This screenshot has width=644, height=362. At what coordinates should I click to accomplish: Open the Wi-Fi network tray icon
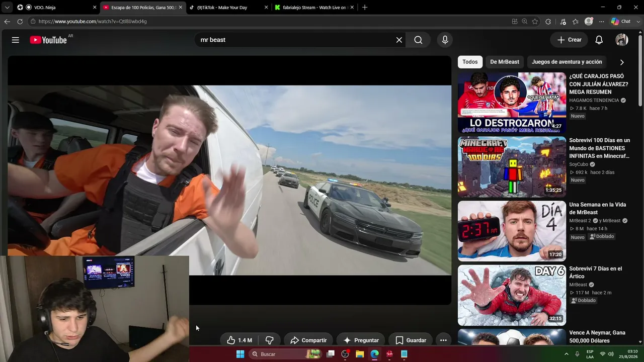click(602, 354)
